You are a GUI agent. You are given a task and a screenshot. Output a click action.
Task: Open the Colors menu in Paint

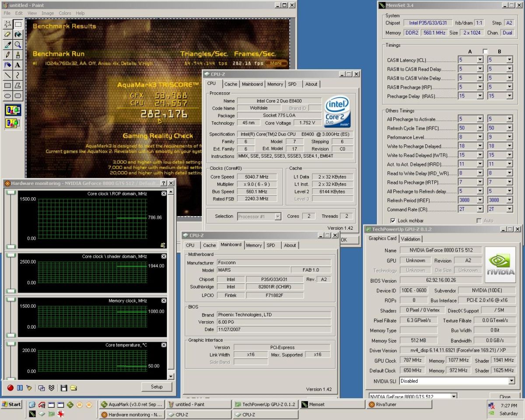65,13
